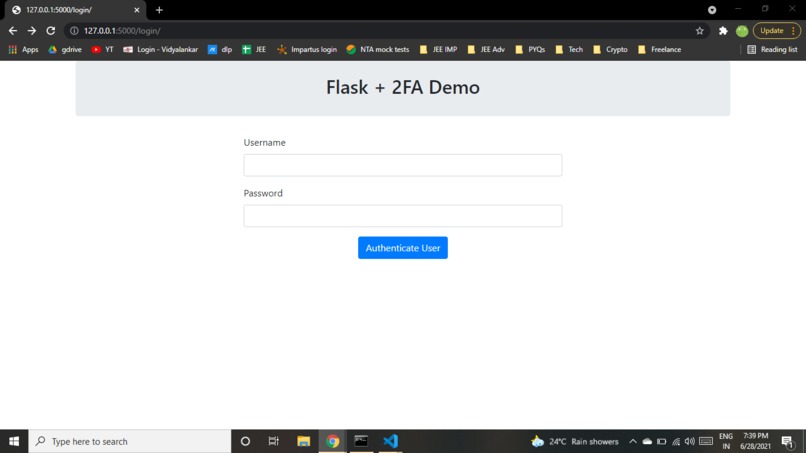Close the 127.0.0.1:5000/login/ tab
This screenshot has height=453, width=806.
click(137, 10)
